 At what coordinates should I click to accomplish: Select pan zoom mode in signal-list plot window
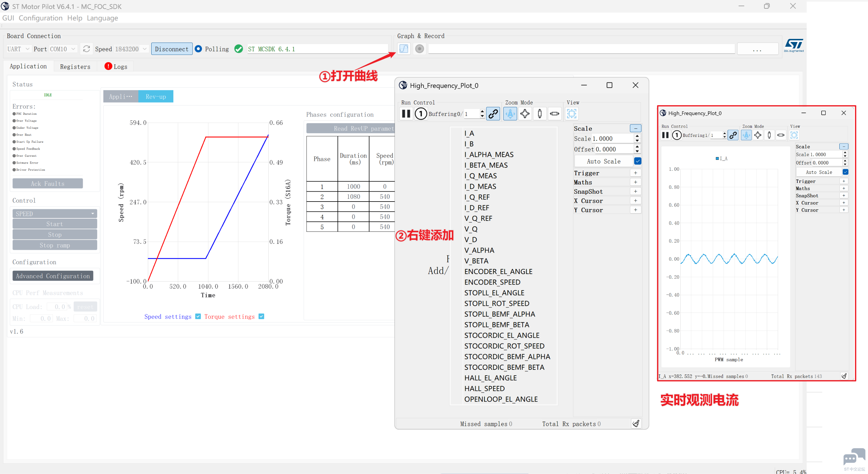click(x=525, y=114)
